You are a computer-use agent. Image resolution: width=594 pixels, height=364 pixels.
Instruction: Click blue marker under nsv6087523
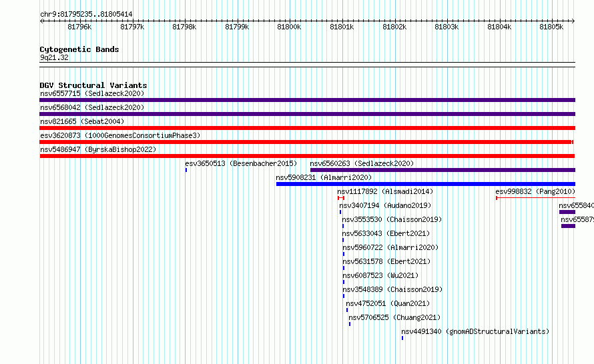coord(344,282)
